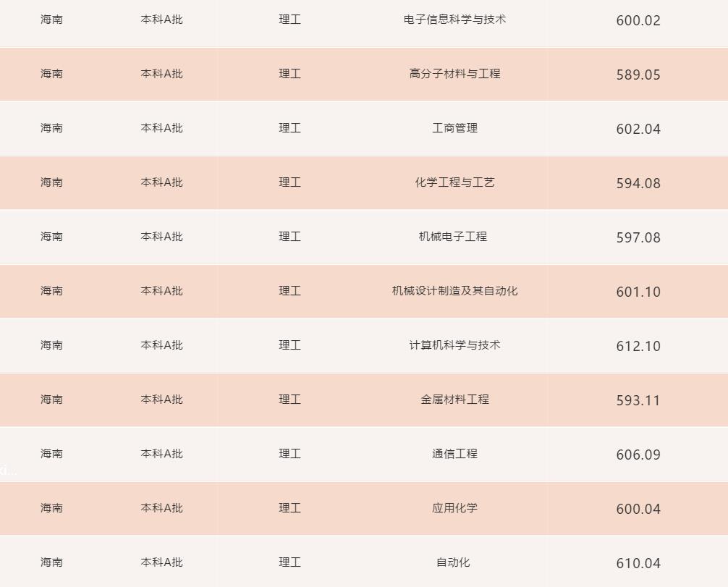Select score 610.04
Viewport: 728px width, 587px height.
pyautogui.click(x=638, y=564)
